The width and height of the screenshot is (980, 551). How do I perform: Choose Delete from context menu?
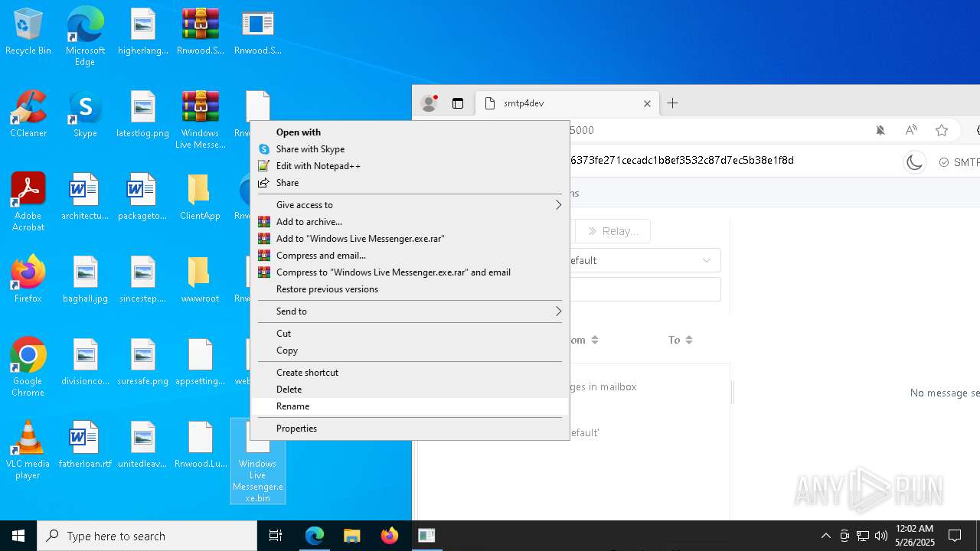(x=410, y=390)
